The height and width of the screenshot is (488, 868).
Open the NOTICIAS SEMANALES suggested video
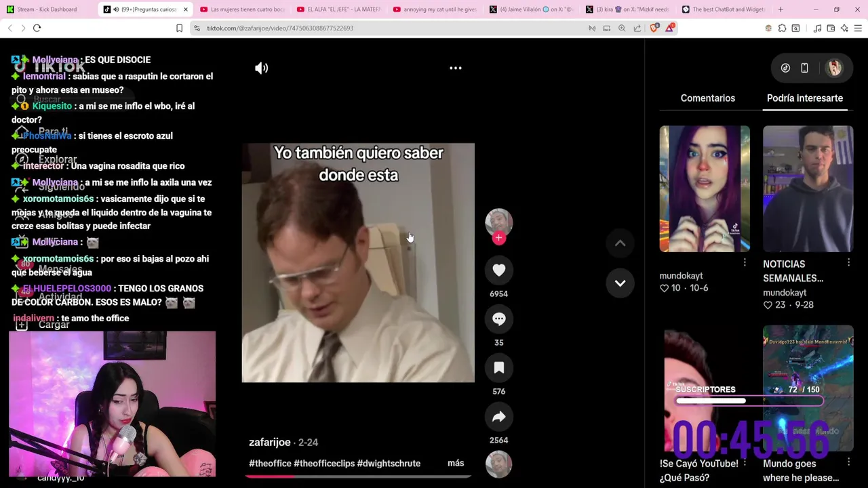coord(808,188)
